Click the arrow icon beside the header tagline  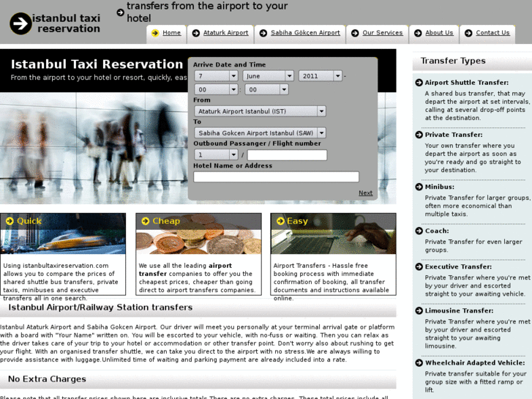pos(121,12)
